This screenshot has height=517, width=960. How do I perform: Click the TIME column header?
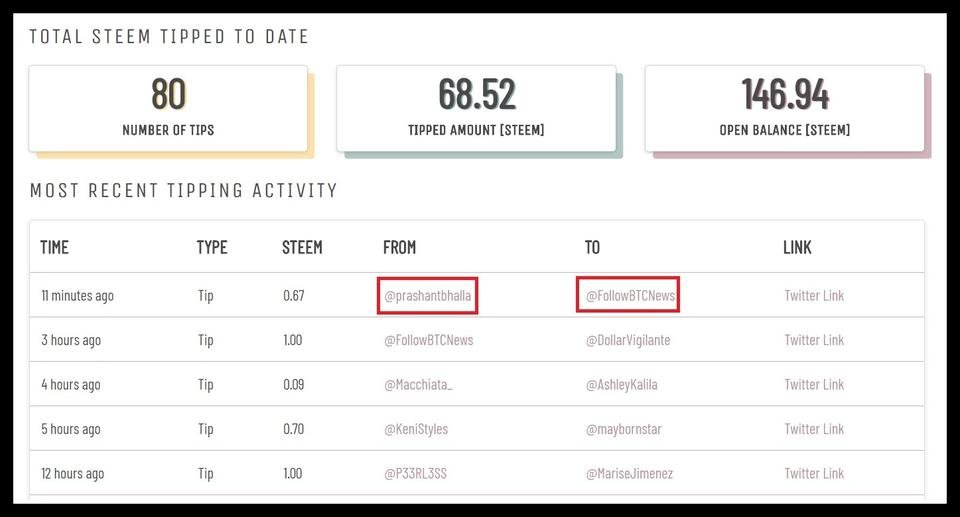tap(54, 247)
